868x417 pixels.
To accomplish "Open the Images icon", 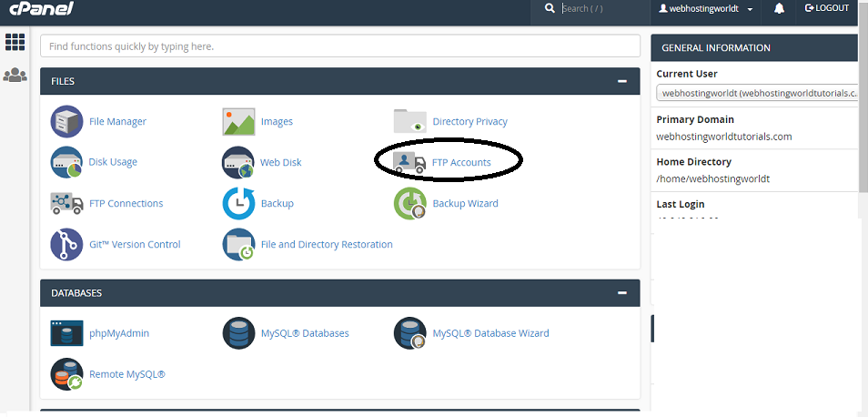I will pos(238,121).
